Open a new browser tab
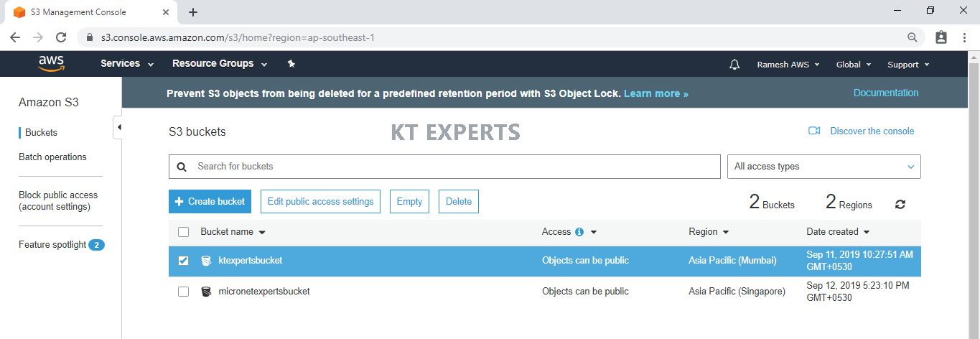The width and height of the screenshot is (980, 339). point(193,12)
